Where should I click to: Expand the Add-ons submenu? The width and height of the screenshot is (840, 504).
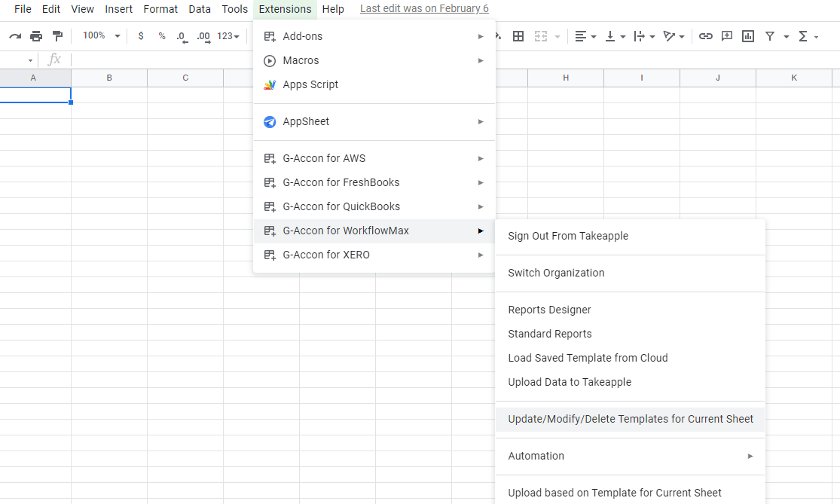[x=374, y=36]
